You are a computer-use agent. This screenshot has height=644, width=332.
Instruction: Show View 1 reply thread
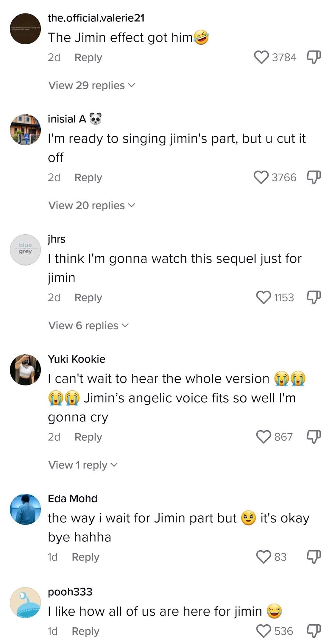(83, 465)
